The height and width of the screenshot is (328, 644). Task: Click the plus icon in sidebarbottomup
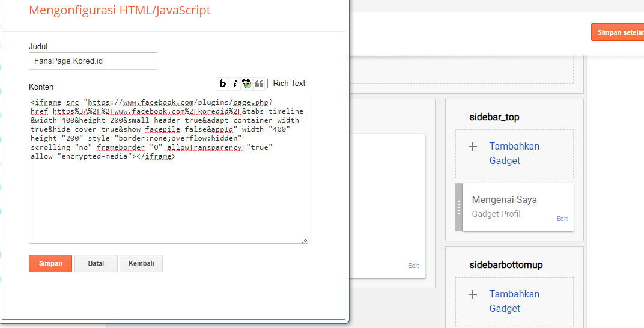(x=473, y=294)
